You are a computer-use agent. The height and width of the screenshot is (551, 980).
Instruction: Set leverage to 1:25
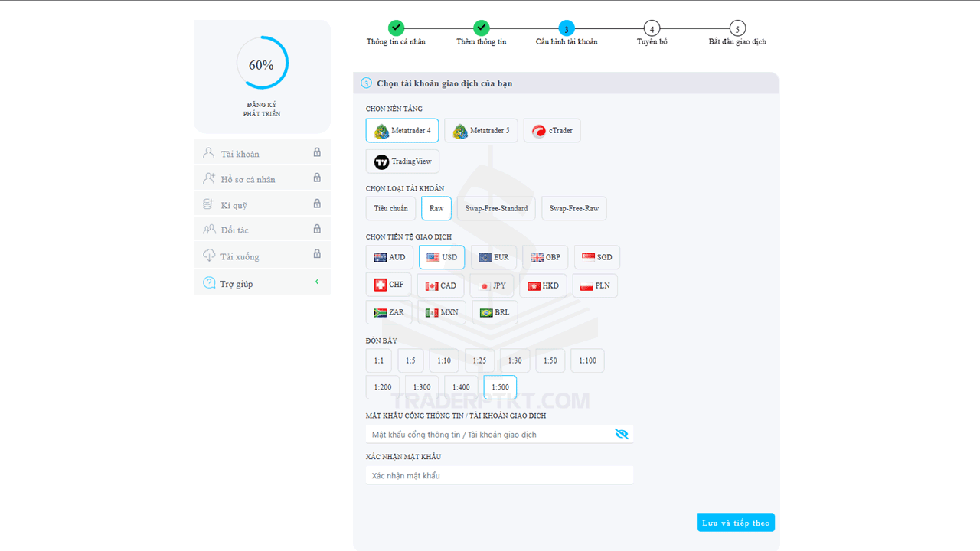479,360
